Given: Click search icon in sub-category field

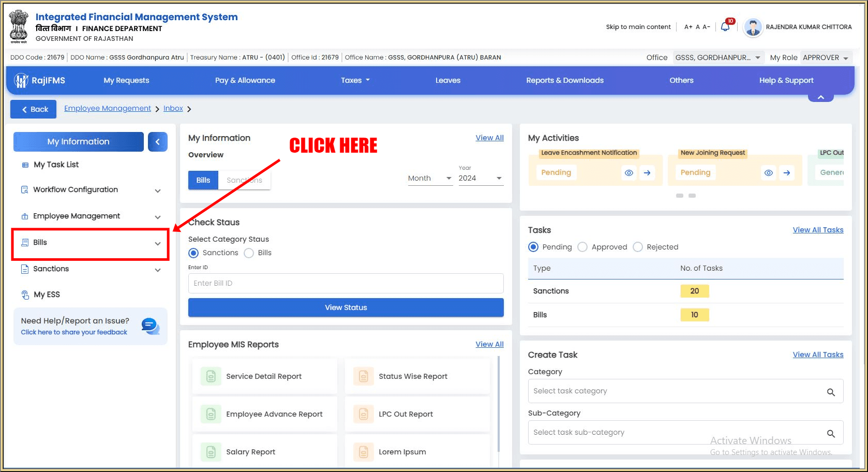Looking at the screenshot, I should [x=831, y=434].
